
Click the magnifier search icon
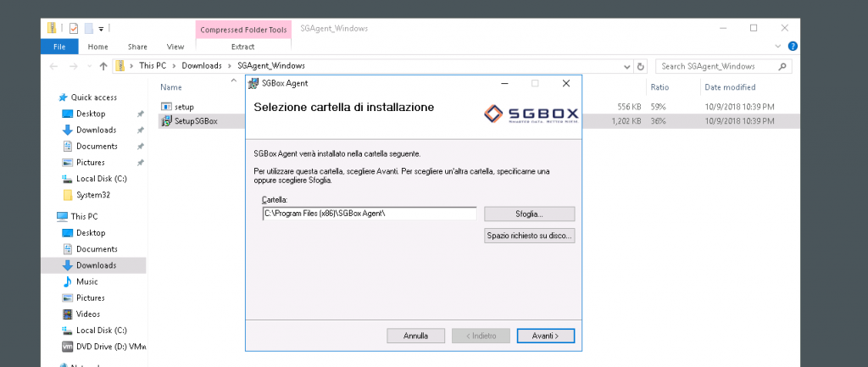coord(782,66)
